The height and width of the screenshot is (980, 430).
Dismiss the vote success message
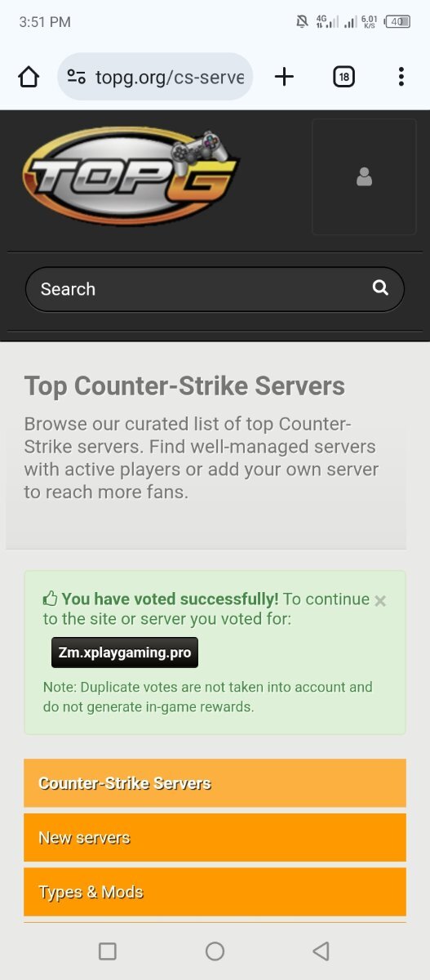pos(380,601)
